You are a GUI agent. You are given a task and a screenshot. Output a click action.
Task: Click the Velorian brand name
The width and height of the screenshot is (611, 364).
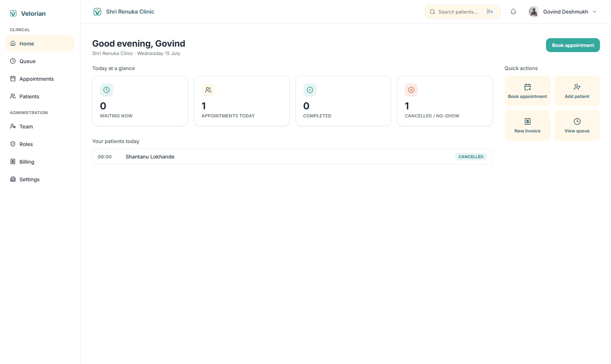[33, 14]
